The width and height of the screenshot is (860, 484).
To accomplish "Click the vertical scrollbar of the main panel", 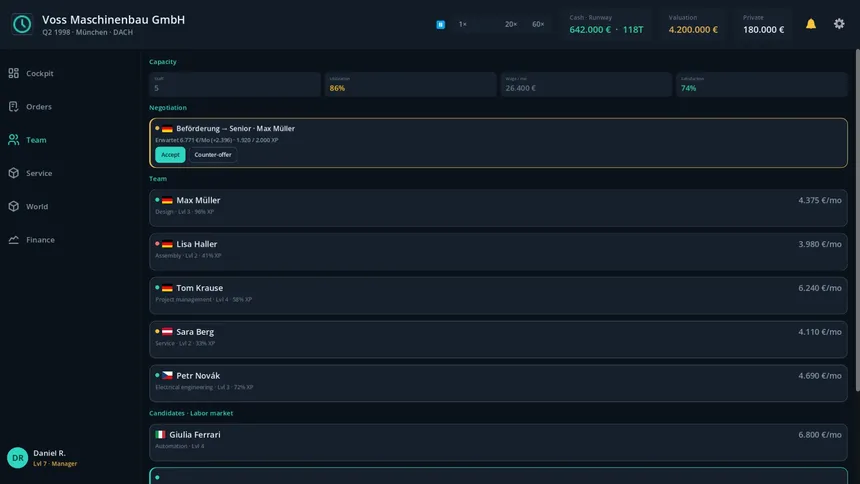I will 857,220.
